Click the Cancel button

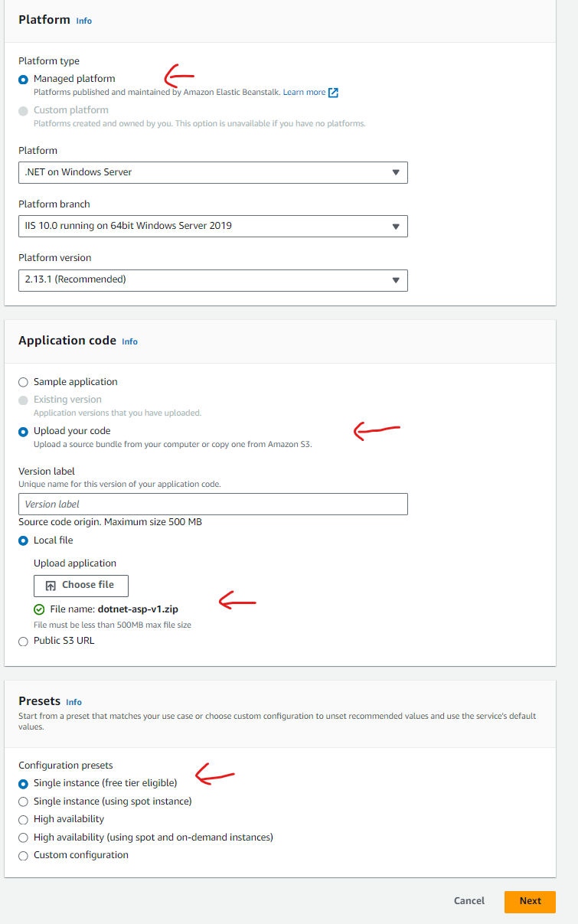click(469, 901)
